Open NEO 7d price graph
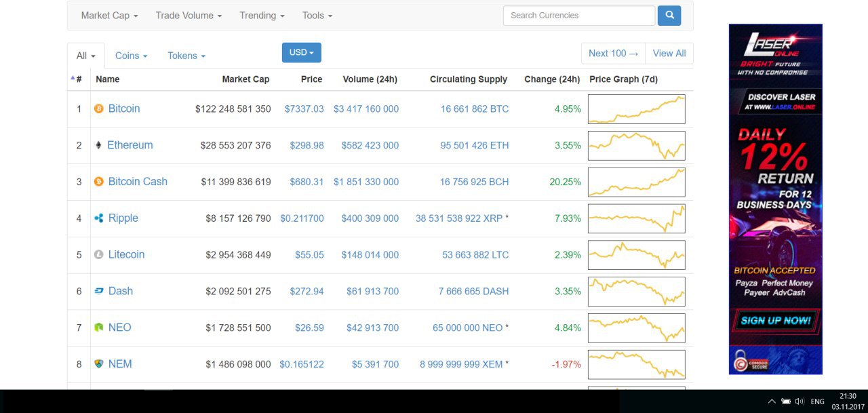 click(x=637, y=328)
